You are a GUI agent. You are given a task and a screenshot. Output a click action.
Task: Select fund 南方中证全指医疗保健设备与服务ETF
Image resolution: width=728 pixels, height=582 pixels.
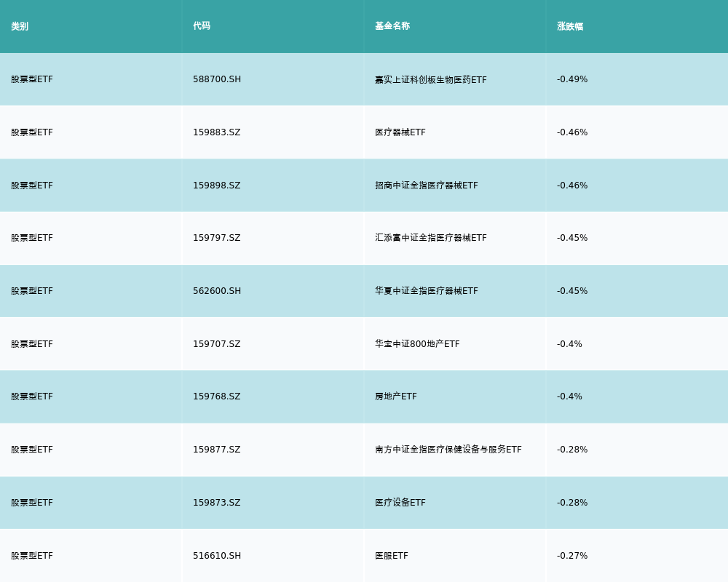click(448, 450)
